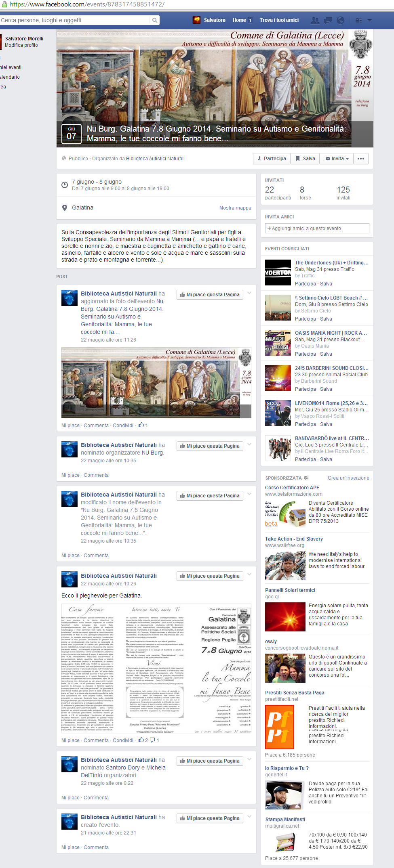394x868 pixels.
Task: Click the browser address bar URL
Action: point(87,4)
